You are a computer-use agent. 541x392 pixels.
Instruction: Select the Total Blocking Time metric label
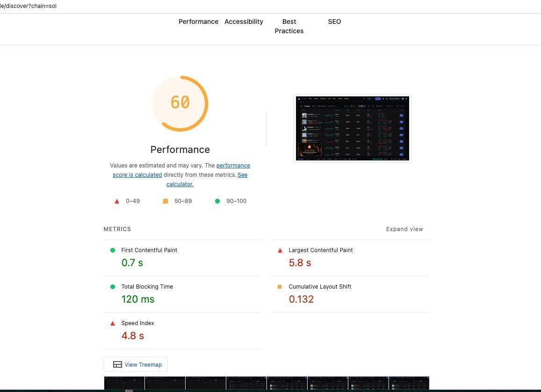click(x=147, y=287)
